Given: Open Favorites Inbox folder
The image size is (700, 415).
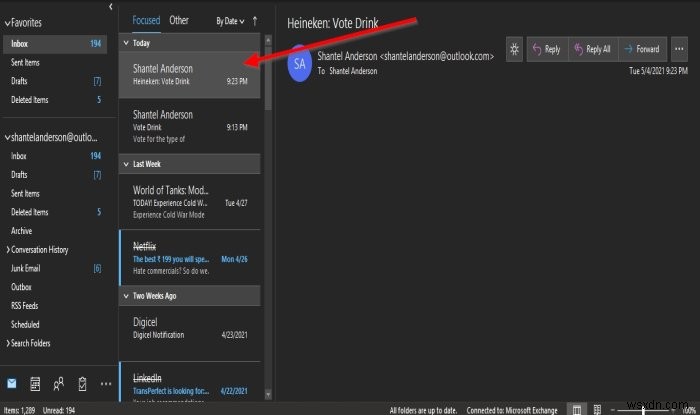Looking at the screenshot, I should click(55, 44).
